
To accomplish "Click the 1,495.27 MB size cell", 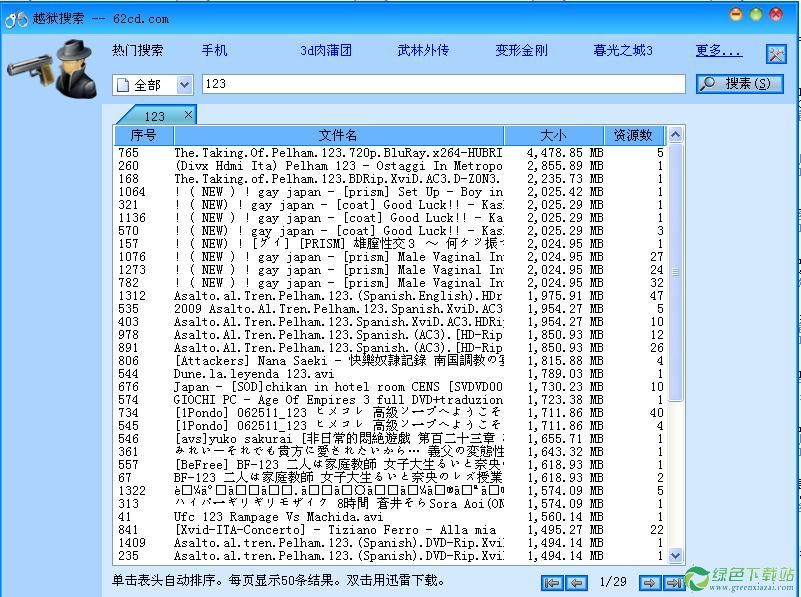I will pyautogui.click(x=565, y=530).
